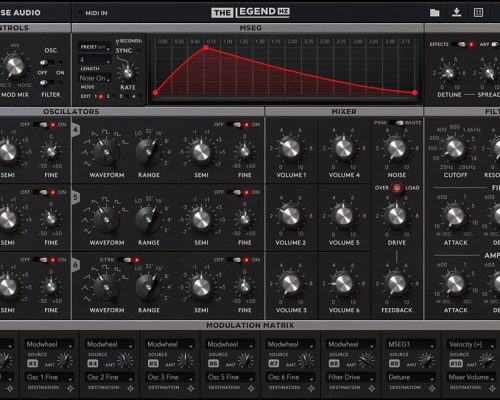Click the #3 modulation slot badge

click(32, 363)
